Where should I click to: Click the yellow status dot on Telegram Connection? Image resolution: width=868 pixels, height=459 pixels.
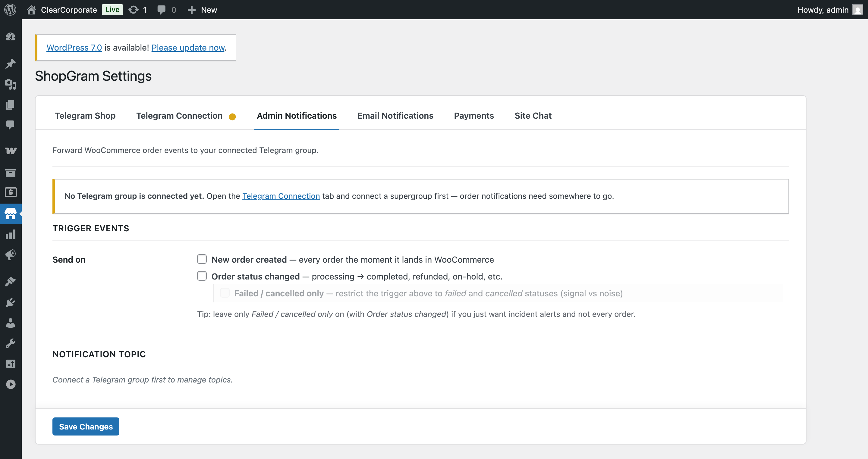[x=232, y=117]
